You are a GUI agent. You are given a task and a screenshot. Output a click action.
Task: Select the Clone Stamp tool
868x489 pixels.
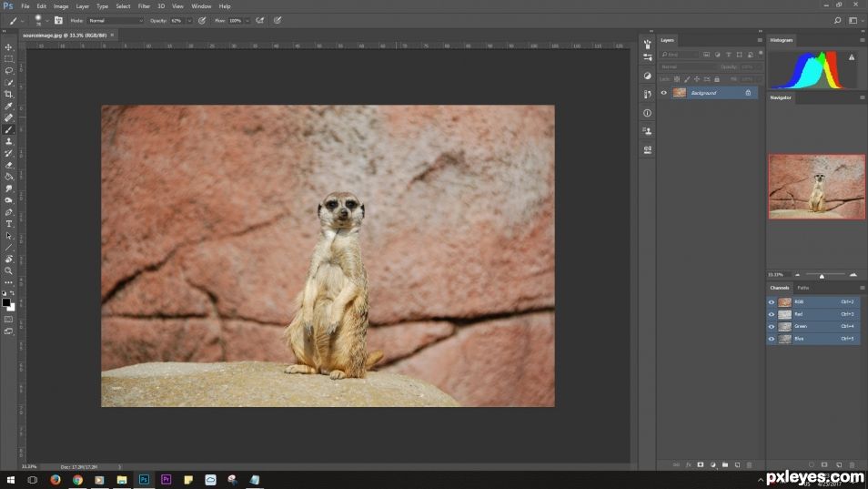point(8,141)
